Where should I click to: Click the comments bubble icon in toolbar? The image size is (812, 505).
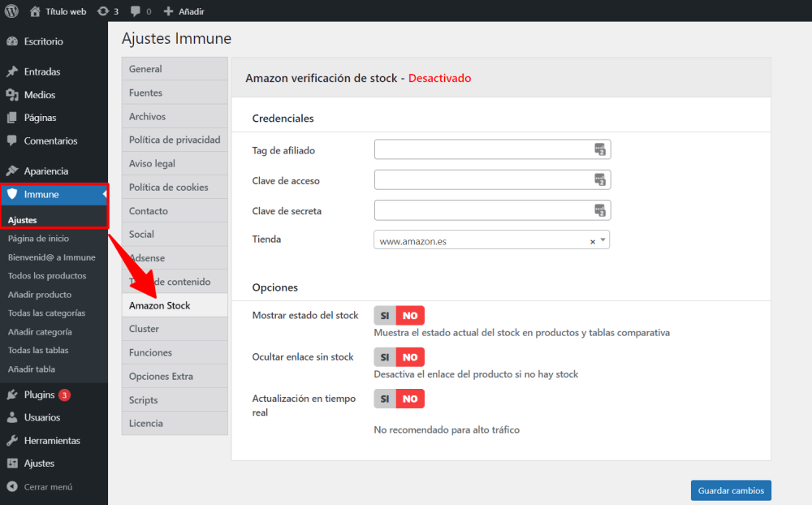(135, 11)
